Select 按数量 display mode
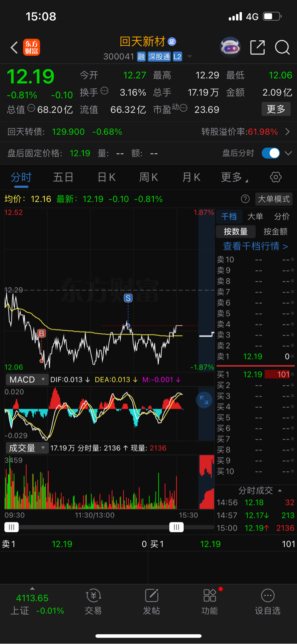 pos(236,232)
